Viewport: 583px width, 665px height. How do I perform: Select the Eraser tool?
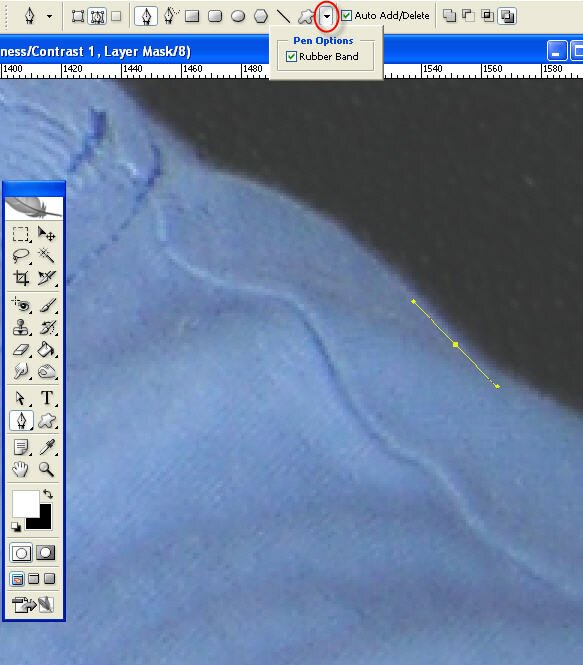click(20, 350)
